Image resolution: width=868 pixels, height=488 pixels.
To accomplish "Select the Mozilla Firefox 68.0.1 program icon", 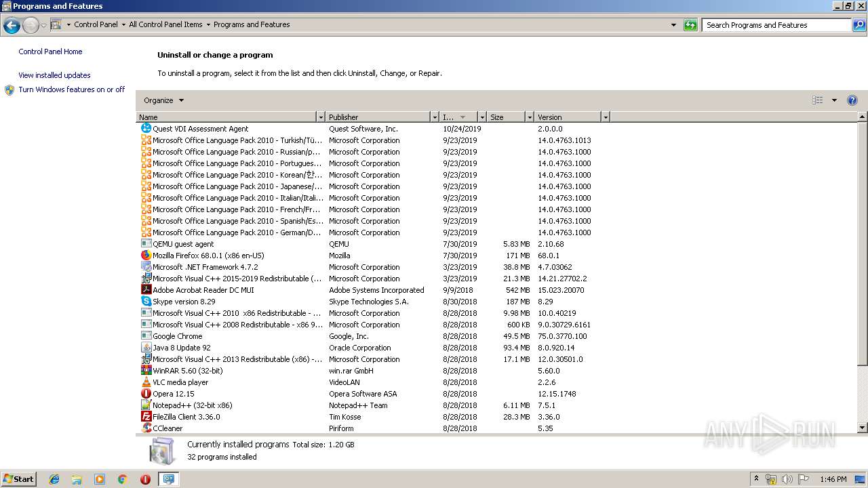I will pos(146,255).
